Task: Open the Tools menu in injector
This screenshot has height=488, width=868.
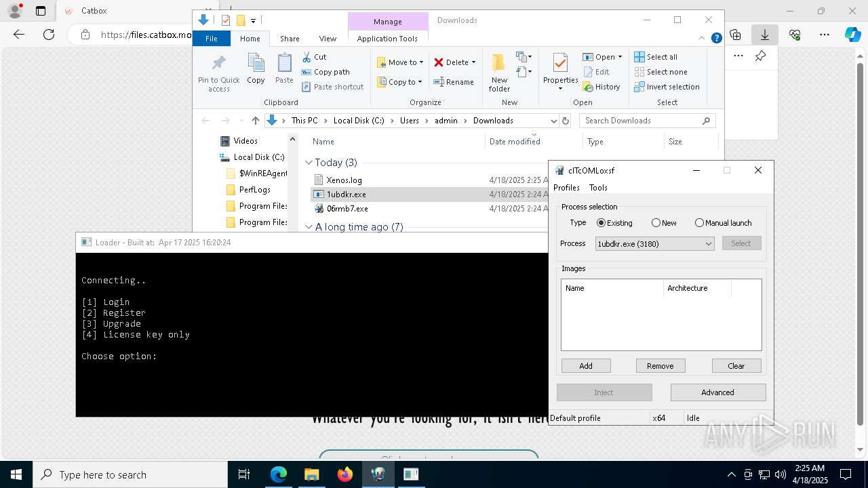Action: tap(598, 188)
